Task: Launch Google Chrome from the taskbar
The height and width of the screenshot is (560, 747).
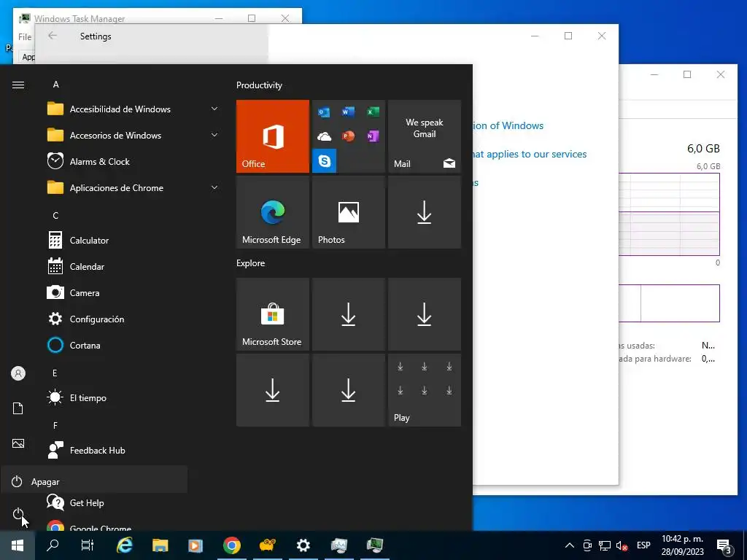Action: click(231, 545)
